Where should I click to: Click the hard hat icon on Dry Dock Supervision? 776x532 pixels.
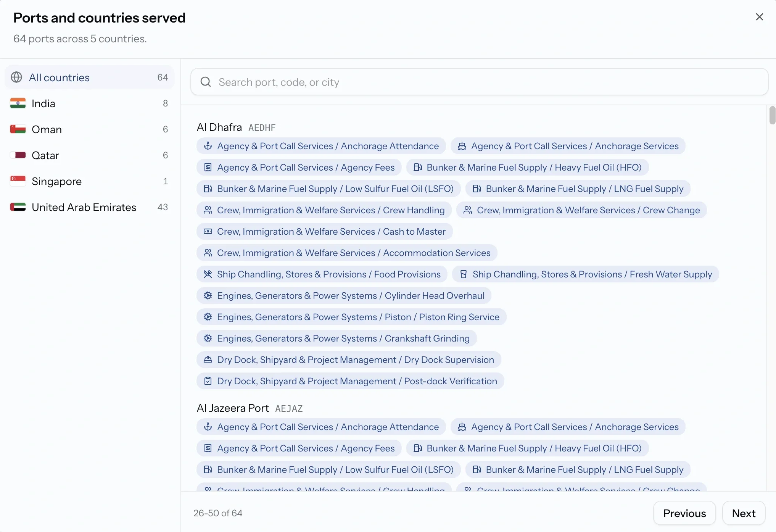pyautogui.click(x=208, y=360)
